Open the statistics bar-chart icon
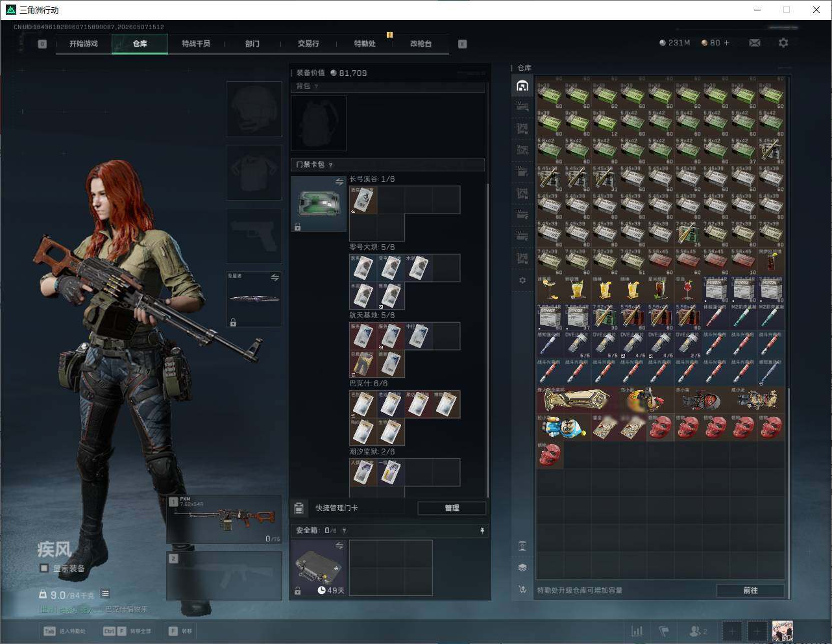This screenshot has height=644, width=832. pos(637,630)
